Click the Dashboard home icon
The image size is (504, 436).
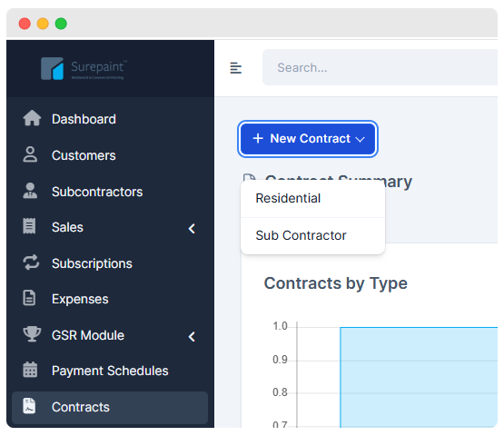(x=32, y=118)
